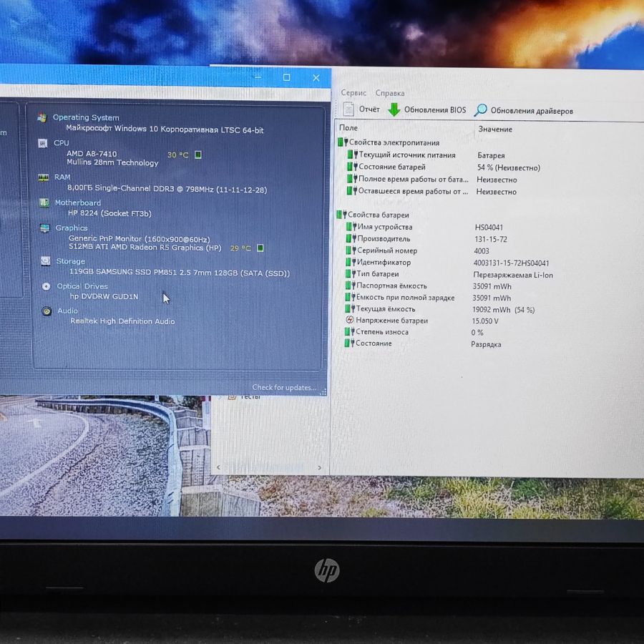Maximize the Speccy window

tap(287, 77)
